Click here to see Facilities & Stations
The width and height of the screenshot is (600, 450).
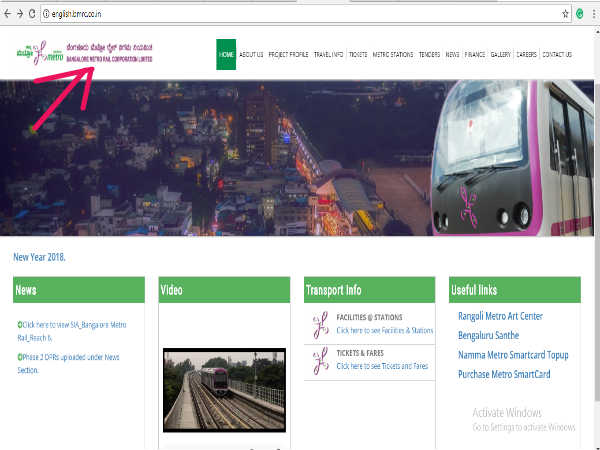(x=385, y=330)
